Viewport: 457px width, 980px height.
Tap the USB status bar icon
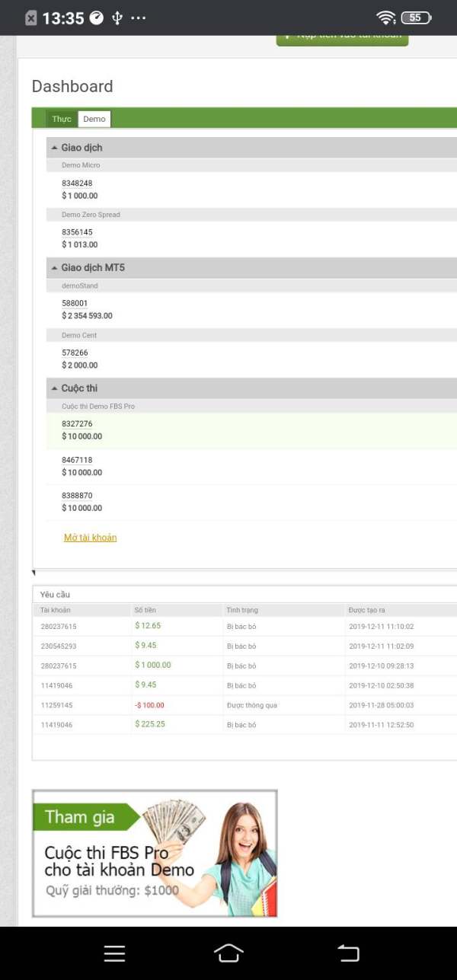click(117, 18)
